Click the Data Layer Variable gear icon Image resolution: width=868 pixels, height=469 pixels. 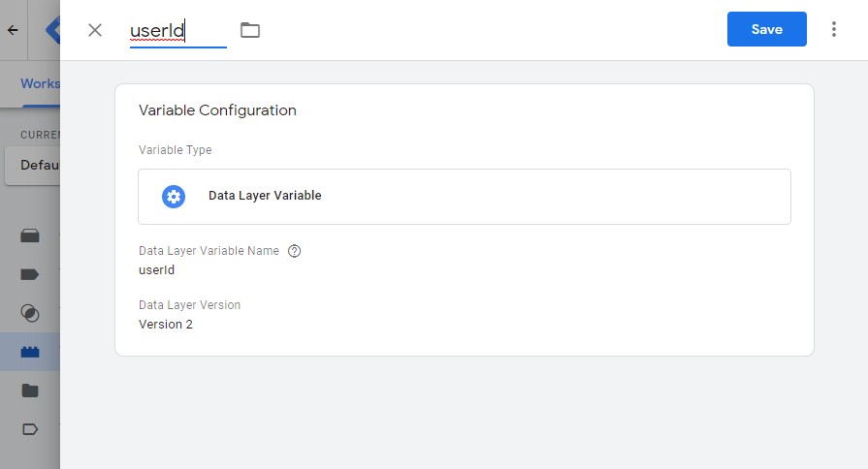[174, 197]
